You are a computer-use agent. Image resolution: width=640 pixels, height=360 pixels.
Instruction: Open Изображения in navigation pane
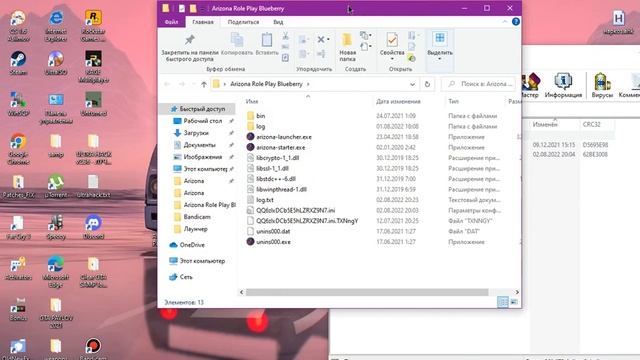click(202, 157)
